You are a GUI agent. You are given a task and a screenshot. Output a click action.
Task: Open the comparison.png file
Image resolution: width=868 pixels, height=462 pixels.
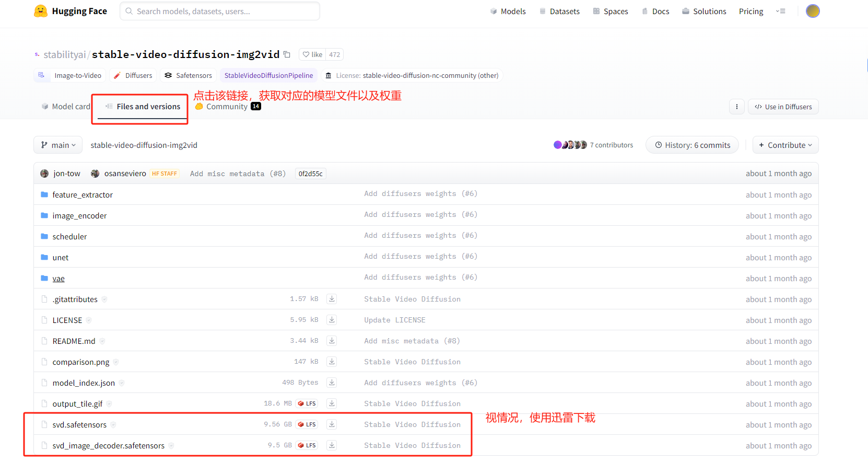[x=81, y=362]
